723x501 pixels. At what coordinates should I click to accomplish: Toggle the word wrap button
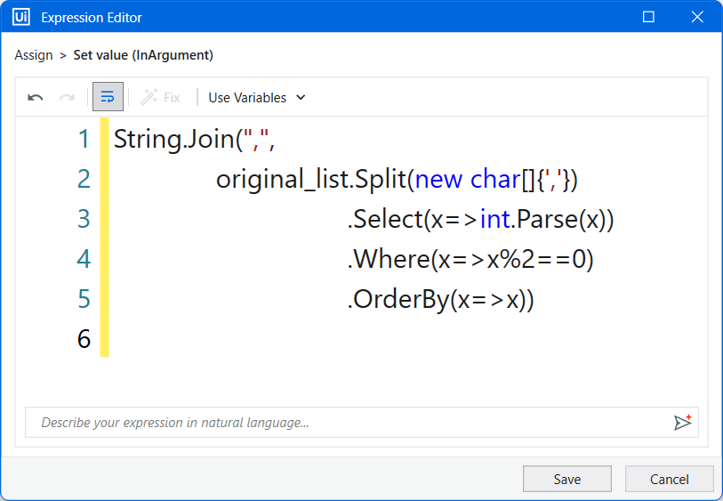coord(108,97)
